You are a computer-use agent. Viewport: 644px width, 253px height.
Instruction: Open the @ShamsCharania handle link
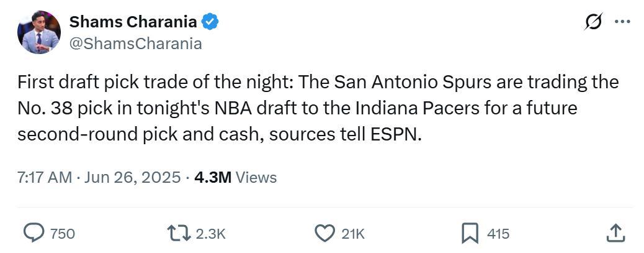(135, 44)
